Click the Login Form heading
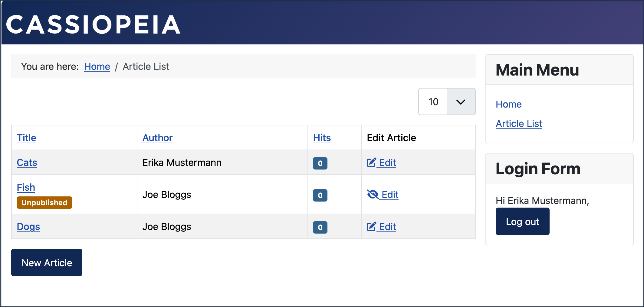The image size is (644, 307). pos(538,169)
